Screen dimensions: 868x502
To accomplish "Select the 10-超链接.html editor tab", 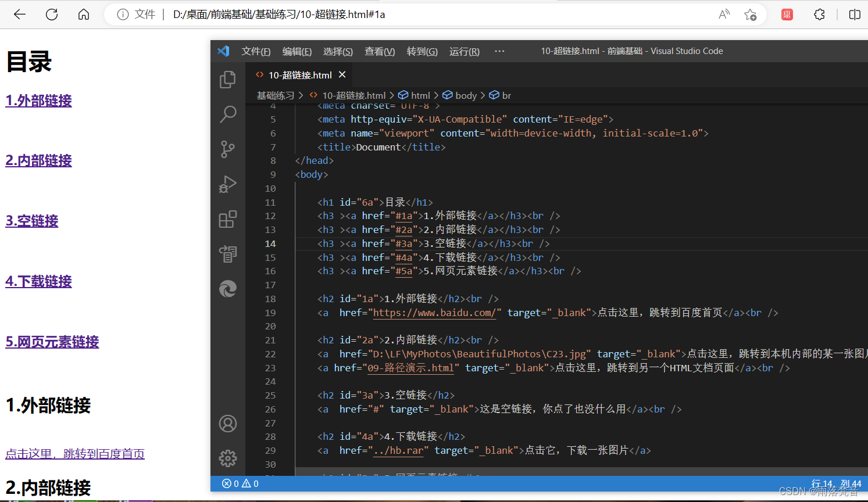I will click(x=300, y=75).
